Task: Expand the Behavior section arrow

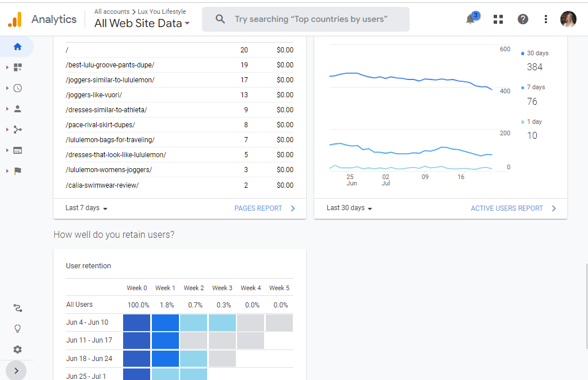Action: coord(7,150)
